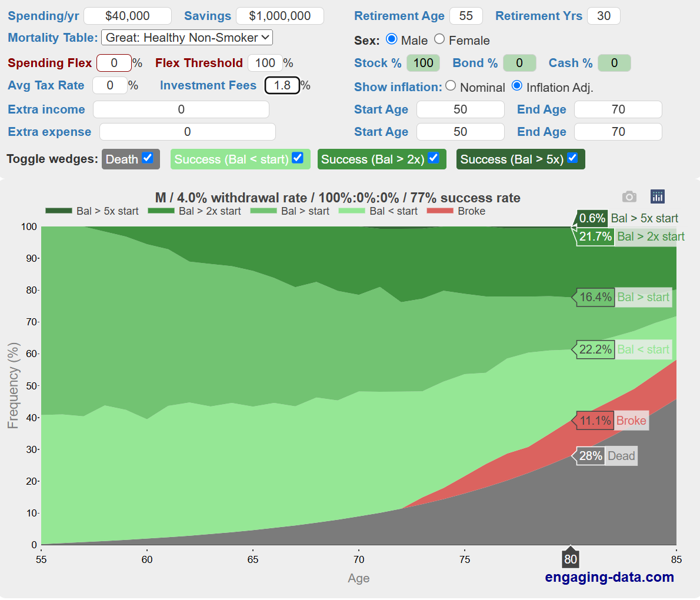The height and width of the screenshot is (600, 700).
Task: Edit Extra expense End Age field
Action: [x=618, y=132]
